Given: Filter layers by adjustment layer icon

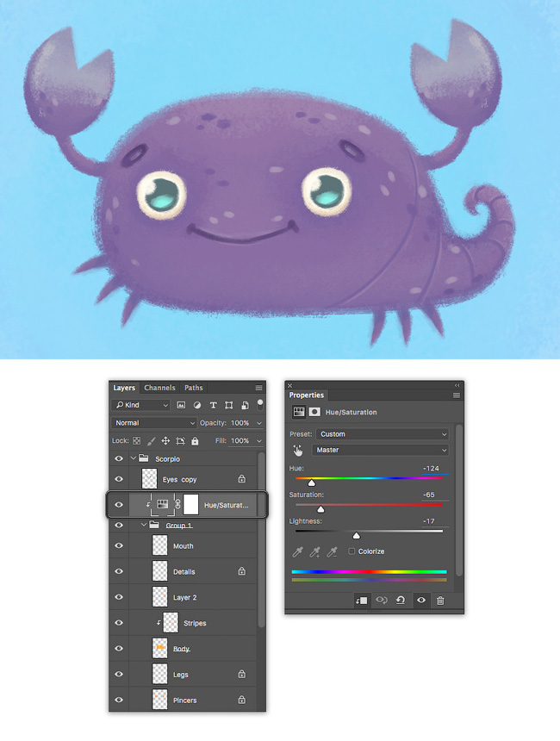Looking at the screenshot, I should point(197,405).
